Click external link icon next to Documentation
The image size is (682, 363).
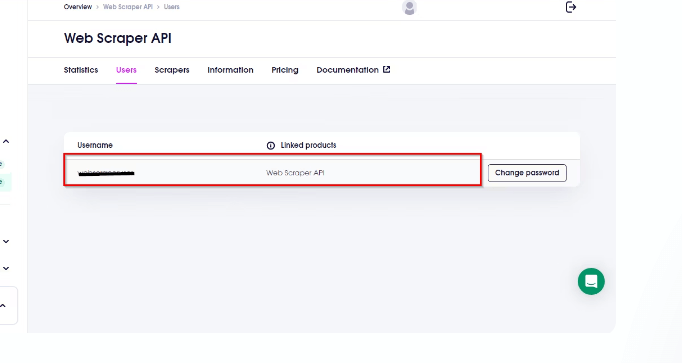coord(386,70)
